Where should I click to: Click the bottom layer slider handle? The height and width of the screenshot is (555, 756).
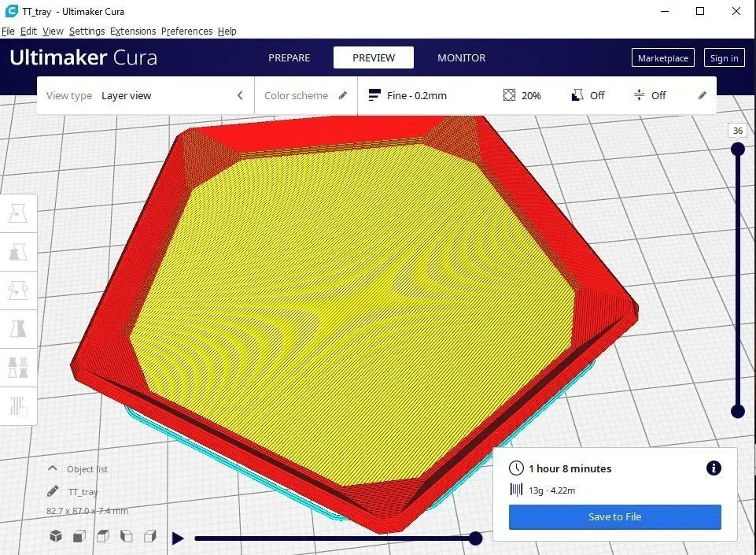click(738, 411)
